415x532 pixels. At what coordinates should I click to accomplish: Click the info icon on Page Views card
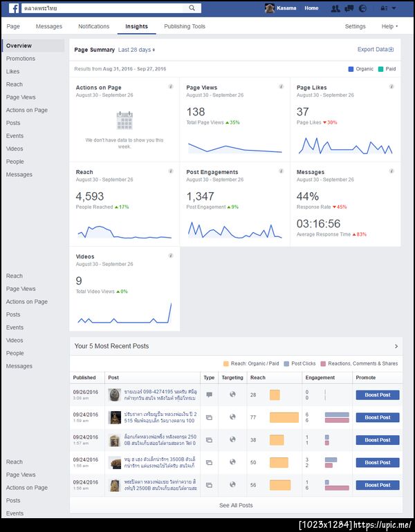282,86
